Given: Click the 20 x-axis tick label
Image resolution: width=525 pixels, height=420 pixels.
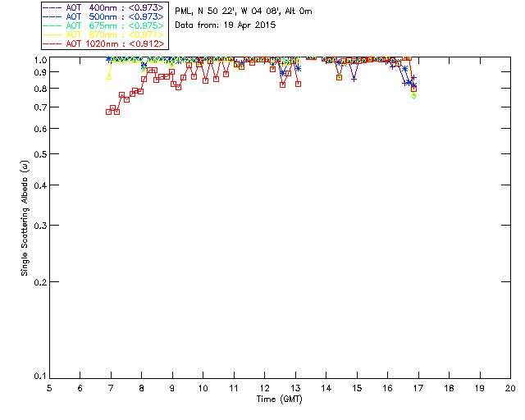Looking at the screenshot, I should pos(510,388).
